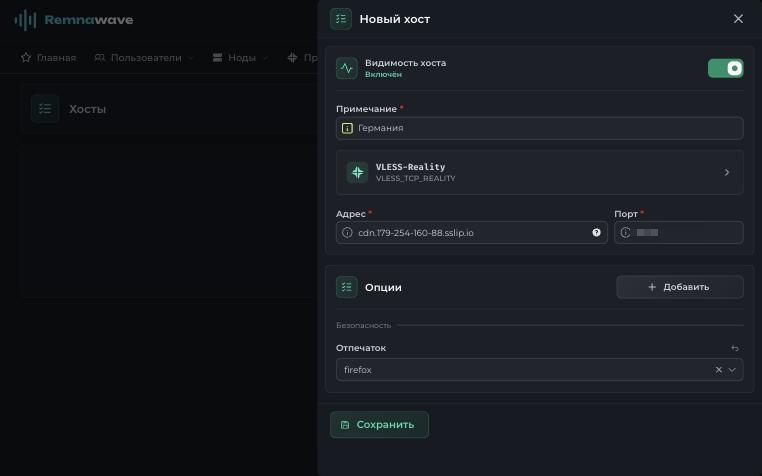Open the Отпечаток dropdown arrow
This screenshot has height=476, width=762.
(732, 370)
